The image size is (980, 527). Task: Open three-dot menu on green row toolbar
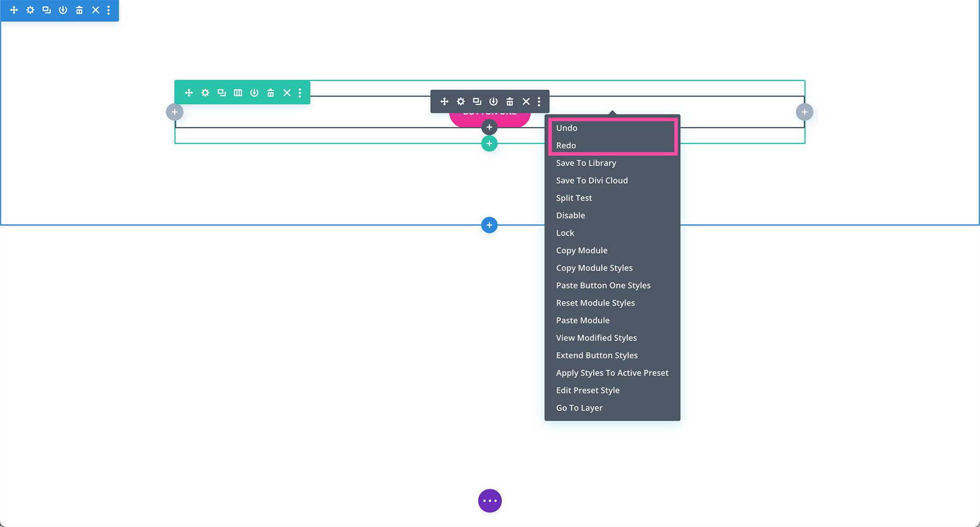click(300, 93)
